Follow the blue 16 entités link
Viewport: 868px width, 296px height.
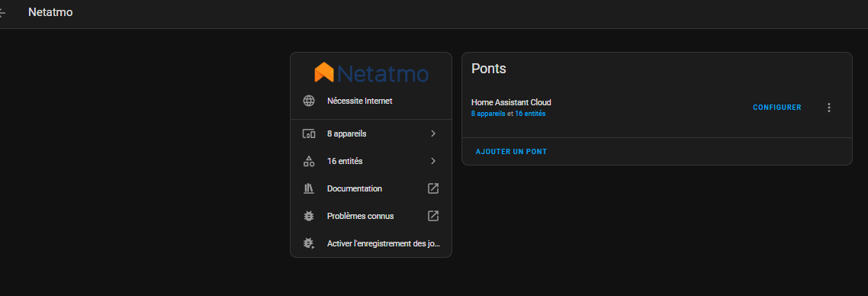tap(530, 114)
